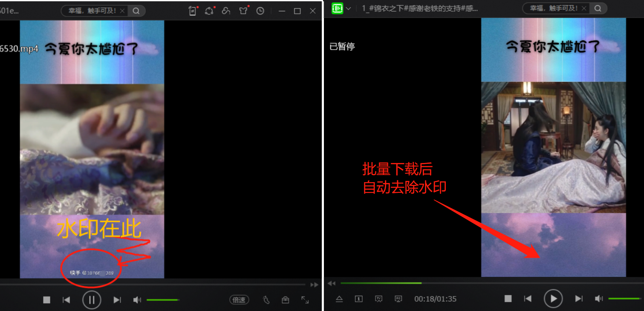Toggle fullscreen arrows in left player
This screenshot has width=644, height=311.
click(305, 300)
